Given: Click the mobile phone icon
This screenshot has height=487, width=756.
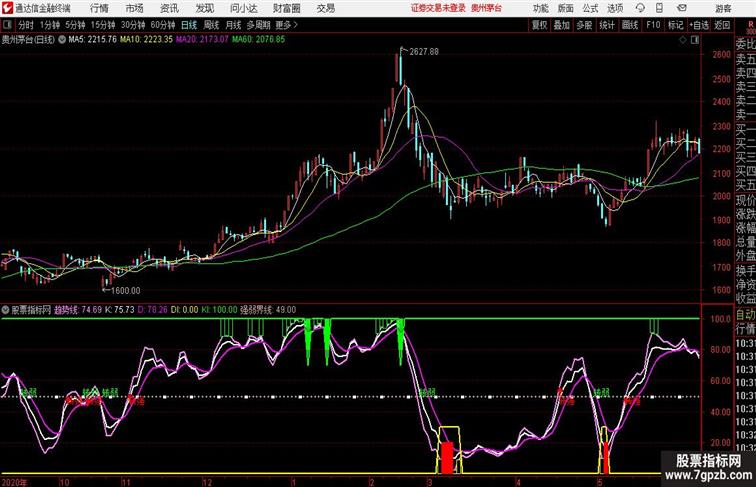Looking at the screenshot, I should 659,8.
